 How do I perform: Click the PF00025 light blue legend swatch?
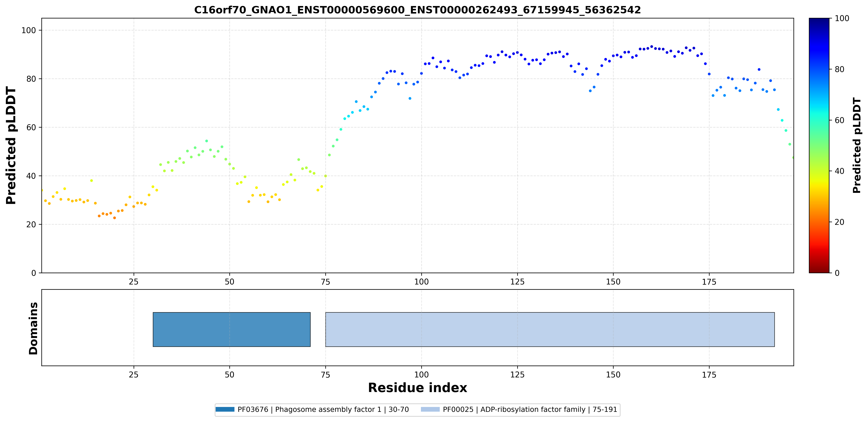(x=430, y=410)
